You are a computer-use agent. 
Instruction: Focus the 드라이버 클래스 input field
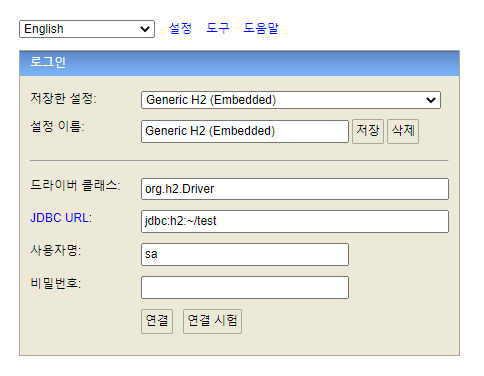click(295, 189)
